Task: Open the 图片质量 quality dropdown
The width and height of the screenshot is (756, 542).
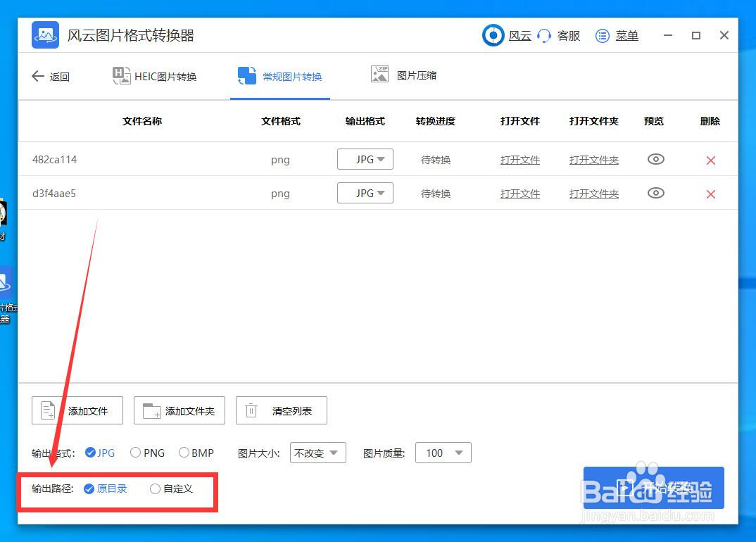Action: 443,453
